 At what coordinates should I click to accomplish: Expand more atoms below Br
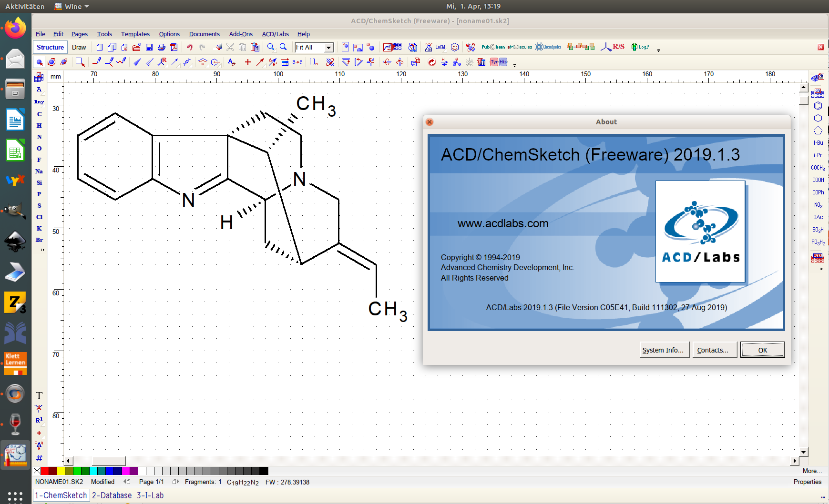(x=42, y=250)
